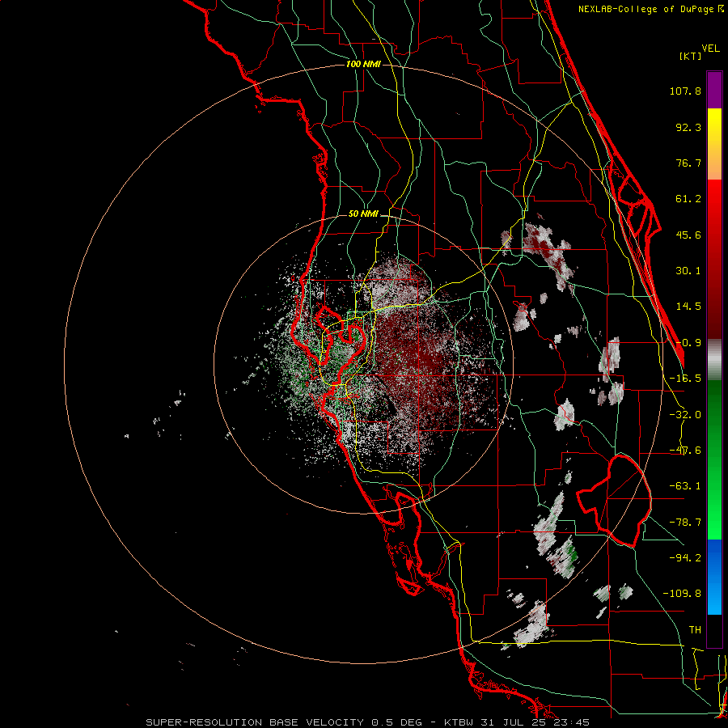Click the [KT] units label

coord(690,56)
